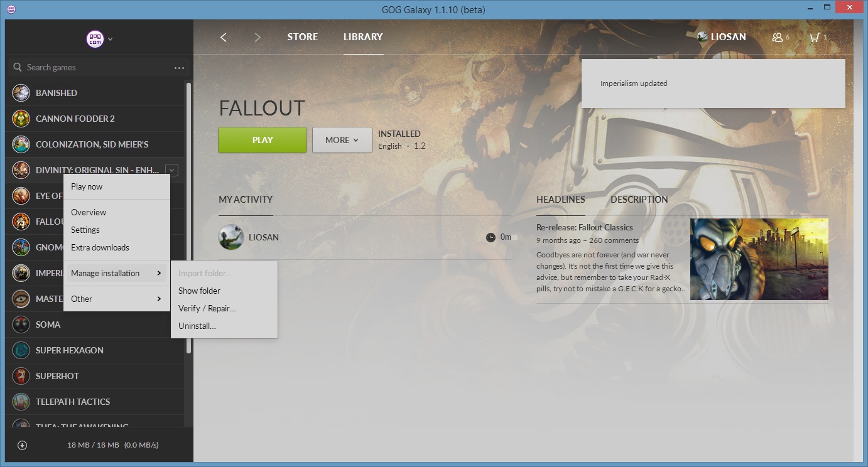This screenshot has width=868, height=467.
Task: Select the Superhot game icon
Action: [21, 376]
